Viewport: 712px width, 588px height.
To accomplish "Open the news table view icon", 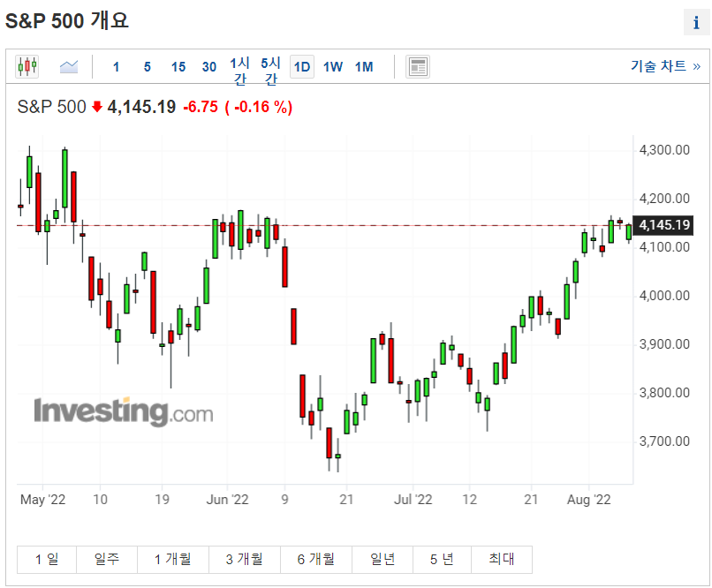I will pos(417,67).
